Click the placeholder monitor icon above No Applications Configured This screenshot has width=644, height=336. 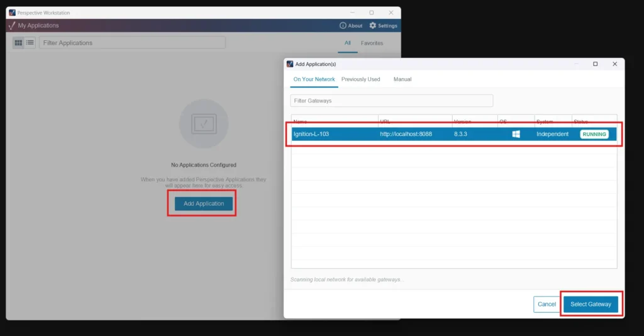[204, 123]
